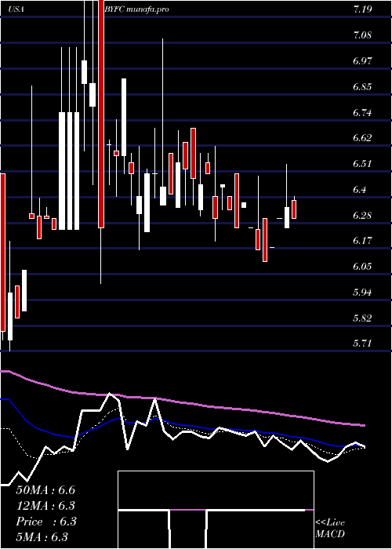Click the 6.4 price axis label
The image size is (392, 549).
(x=359, y=190)
